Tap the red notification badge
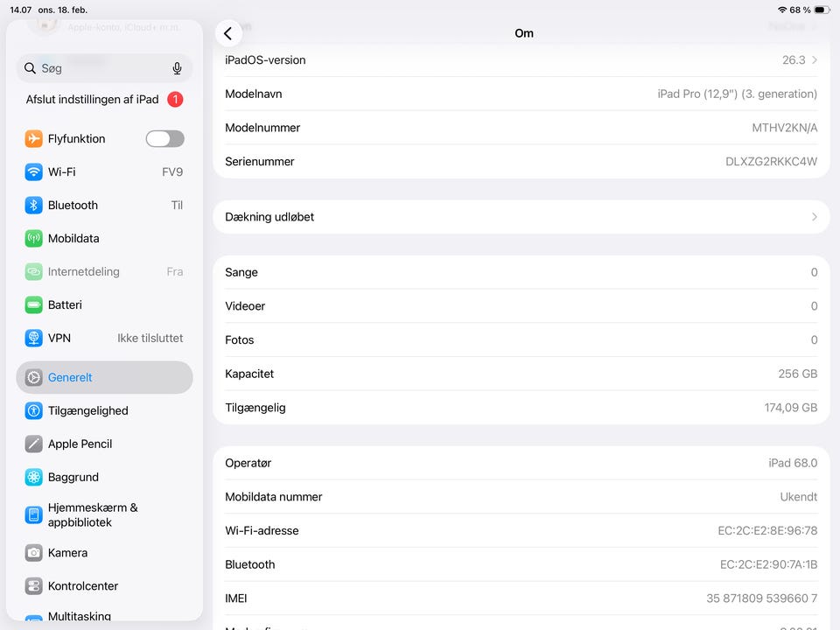The width and height of the screenshot is (840, 630). (175, 100)
